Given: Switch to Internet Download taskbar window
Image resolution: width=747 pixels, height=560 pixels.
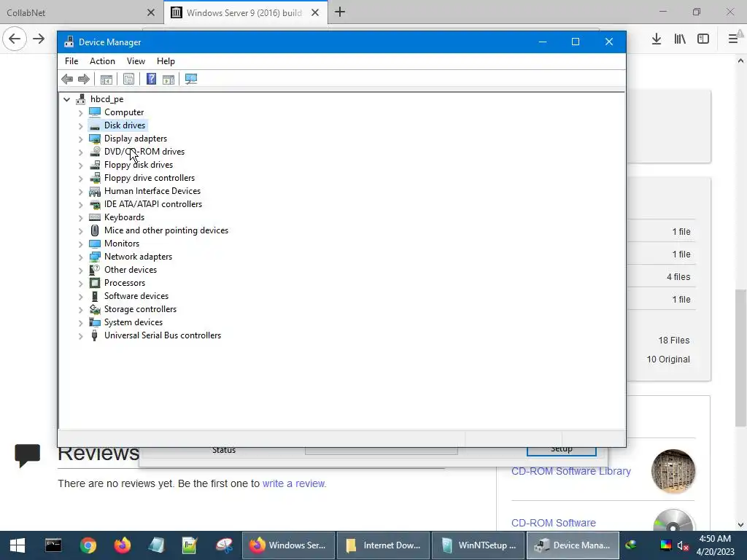Looking at the screenshot, I should pyautogui.click(x=382, y=545).
